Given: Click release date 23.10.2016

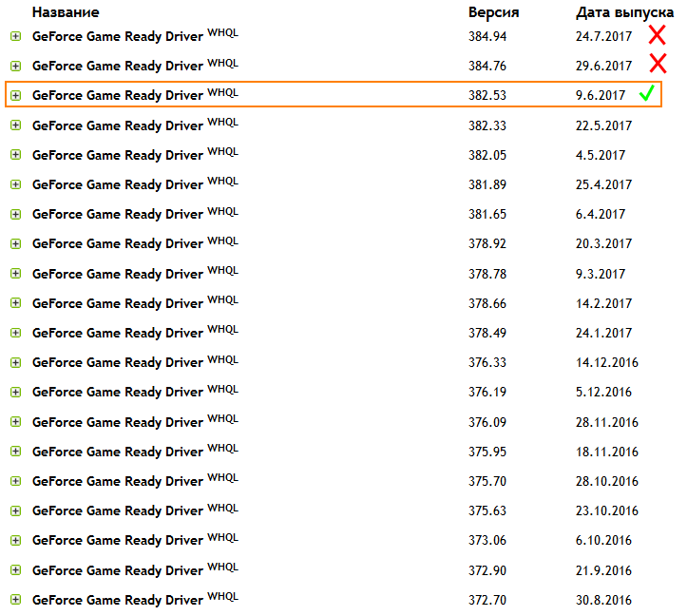Looking at the screenshot, I should (607, 511).
